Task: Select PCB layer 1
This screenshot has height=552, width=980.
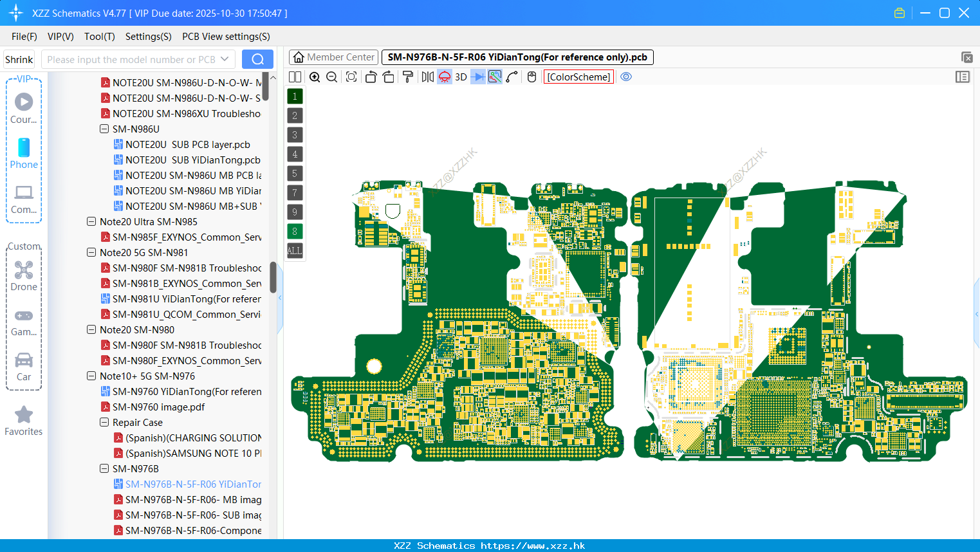Action: coord(295,97)
